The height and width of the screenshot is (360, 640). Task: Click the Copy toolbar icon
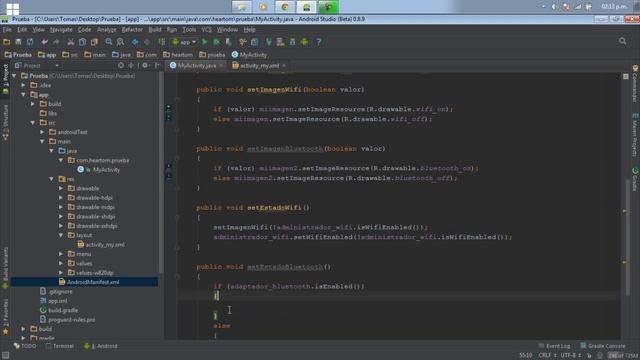point(82,42)
